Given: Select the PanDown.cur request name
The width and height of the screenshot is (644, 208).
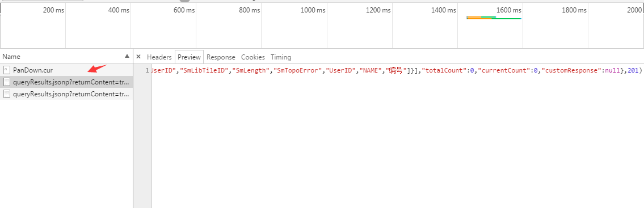Looking at the screenshot, I should 33,70.
